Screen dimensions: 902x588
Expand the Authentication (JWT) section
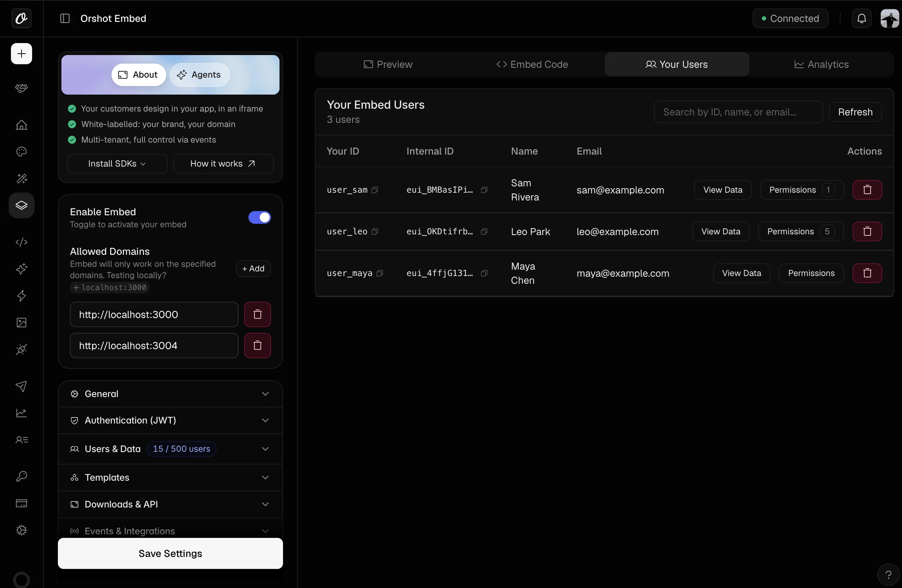pos(170,420)
